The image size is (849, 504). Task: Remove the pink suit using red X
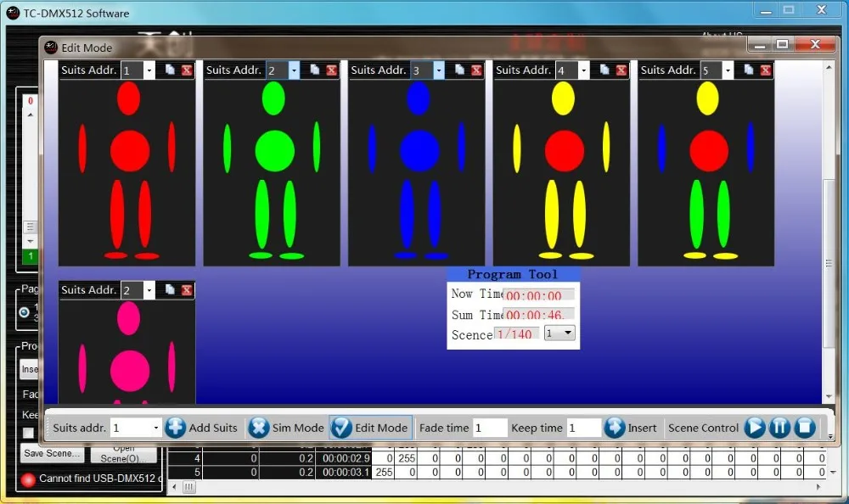click(187, 290)
